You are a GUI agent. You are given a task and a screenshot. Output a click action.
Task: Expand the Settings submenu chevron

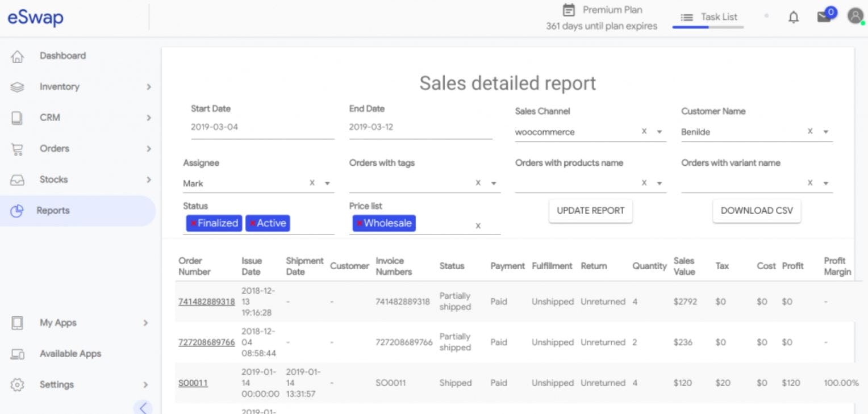click(145, 384)
